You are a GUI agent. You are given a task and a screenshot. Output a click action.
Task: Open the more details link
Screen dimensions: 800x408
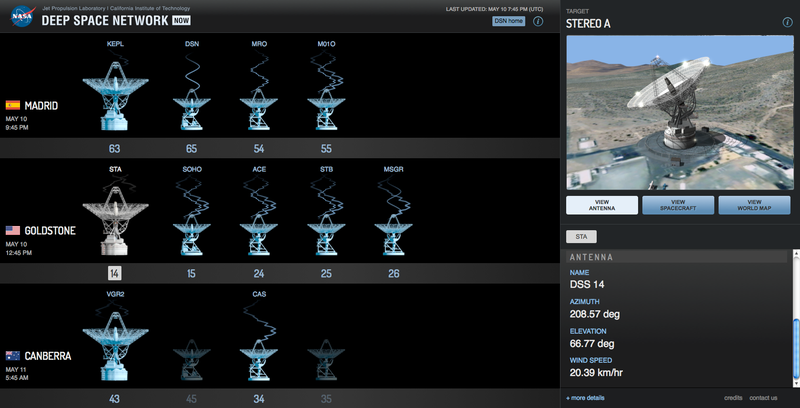pos(585,398)
